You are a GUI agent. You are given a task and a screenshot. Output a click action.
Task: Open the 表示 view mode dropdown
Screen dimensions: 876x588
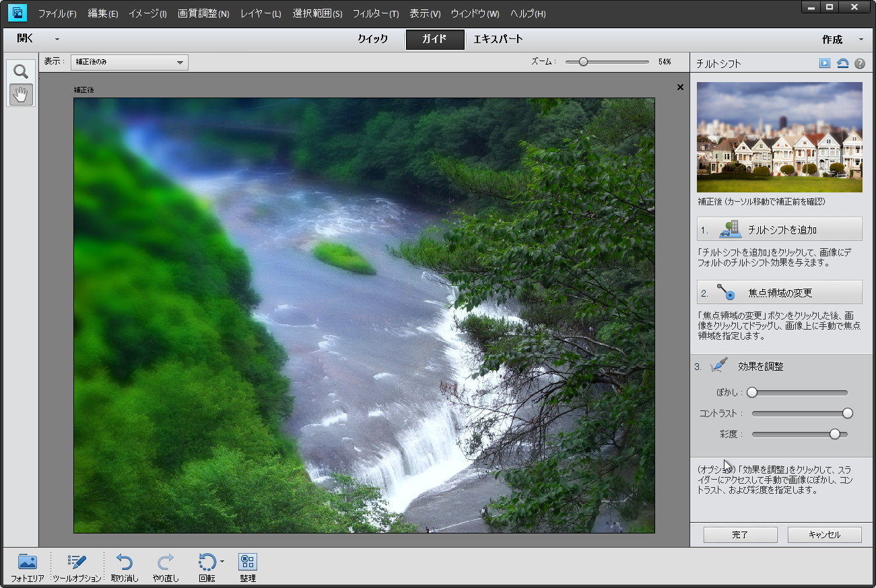[x=129, y=63]
